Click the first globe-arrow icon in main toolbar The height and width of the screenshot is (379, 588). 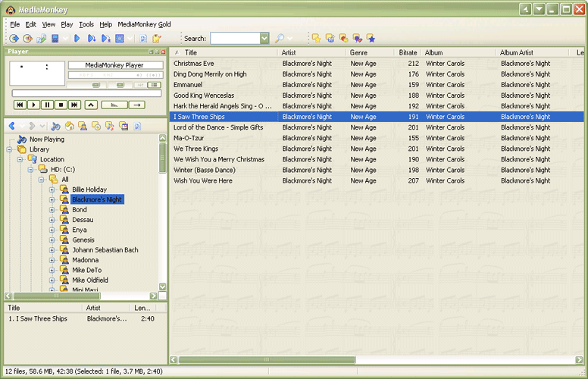coord(14,38)
